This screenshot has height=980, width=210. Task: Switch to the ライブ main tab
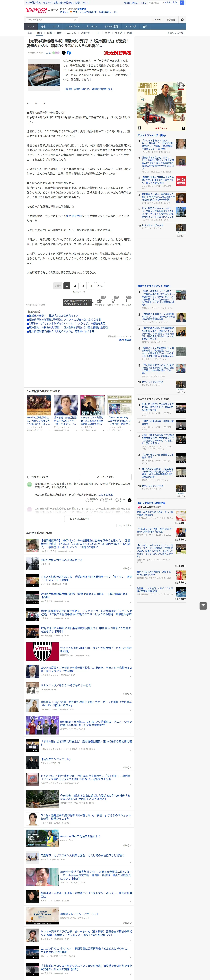(x=56, y=27)
